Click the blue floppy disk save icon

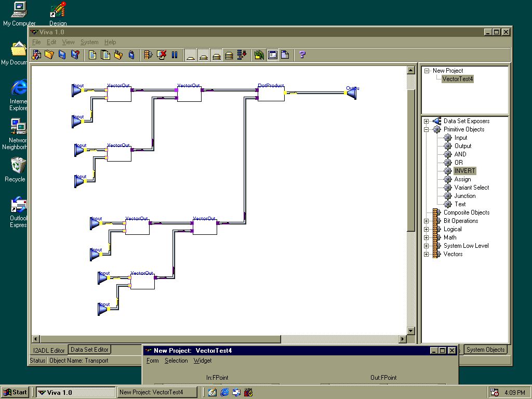(62, 55)
